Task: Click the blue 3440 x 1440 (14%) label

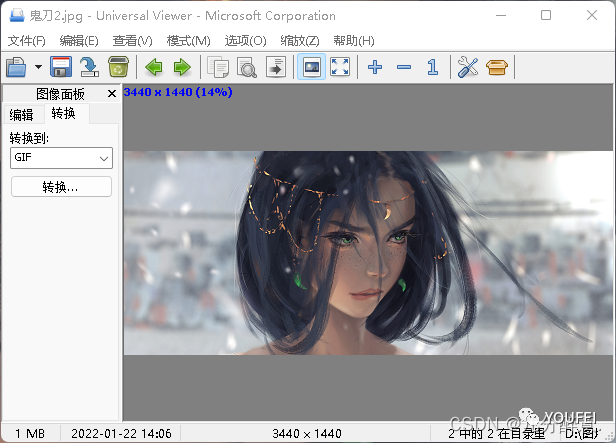Action: click(x=178, y=92)
